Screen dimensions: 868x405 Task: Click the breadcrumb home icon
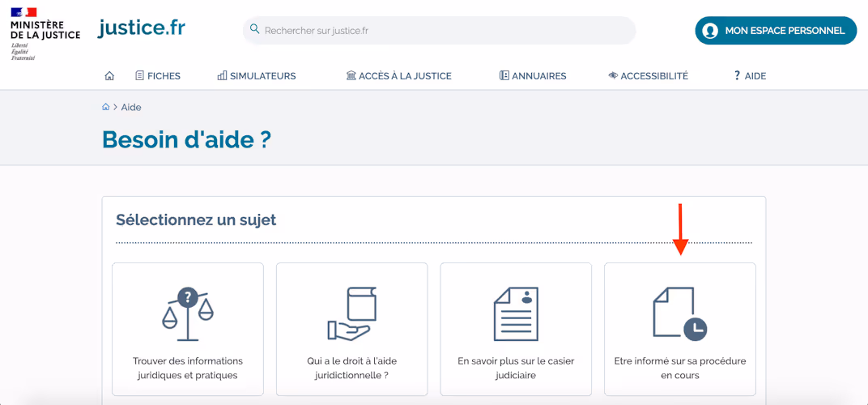pyautogui.click(x=106, y=107)
